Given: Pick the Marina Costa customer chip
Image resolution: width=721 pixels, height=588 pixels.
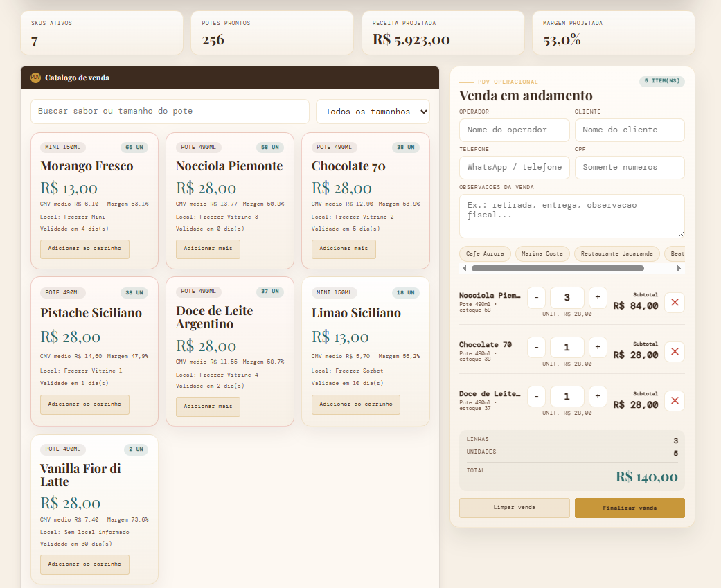Looking at the screenshot, I should point(542,253).
